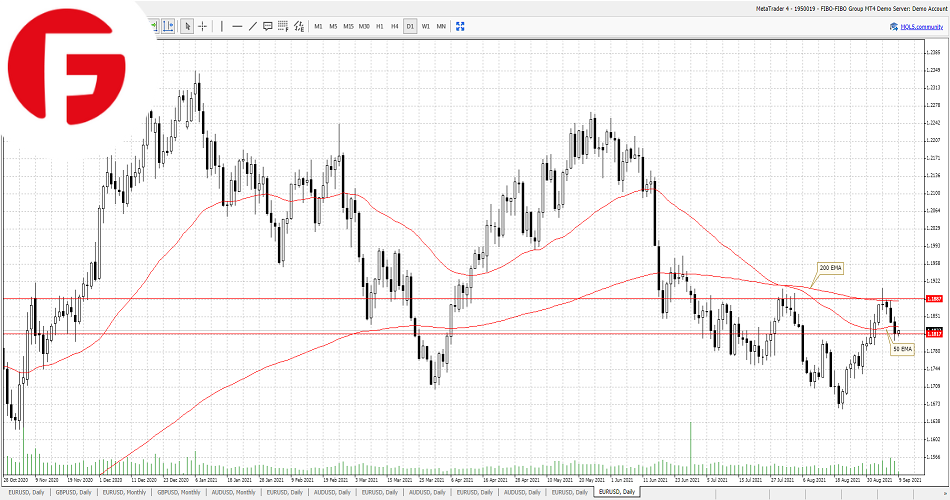Enable the W1 weekly timeframe
Viewport: 950px width, 500px height.
pyautogui.click(x=425, y=26)
